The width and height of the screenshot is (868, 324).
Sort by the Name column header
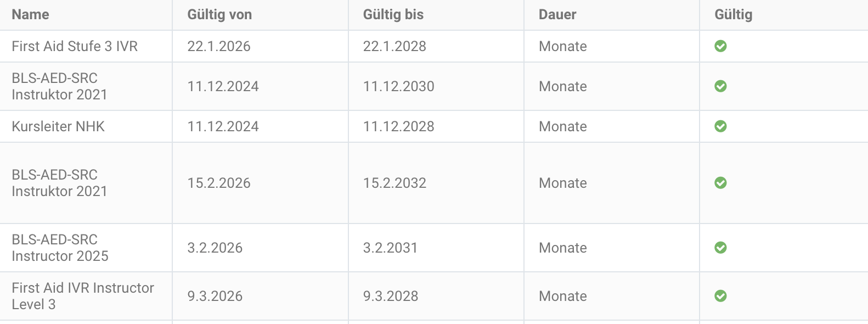[31, 15]
